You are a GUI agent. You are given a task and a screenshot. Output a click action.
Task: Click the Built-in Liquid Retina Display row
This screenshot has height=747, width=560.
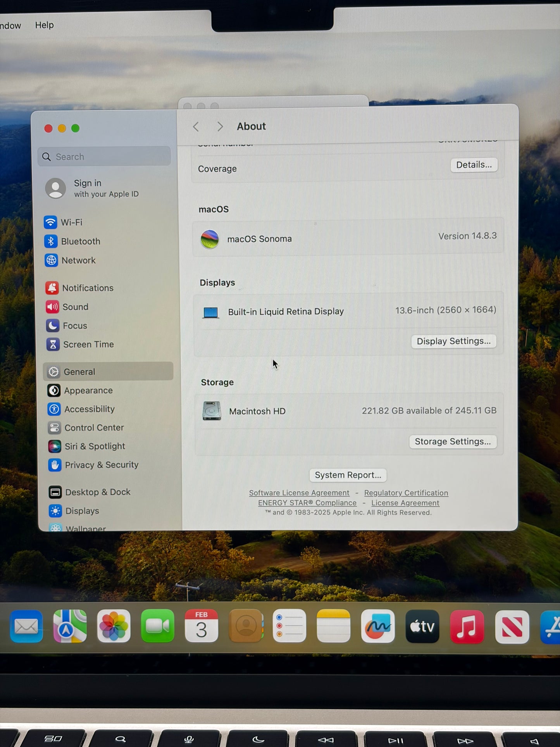348,311
